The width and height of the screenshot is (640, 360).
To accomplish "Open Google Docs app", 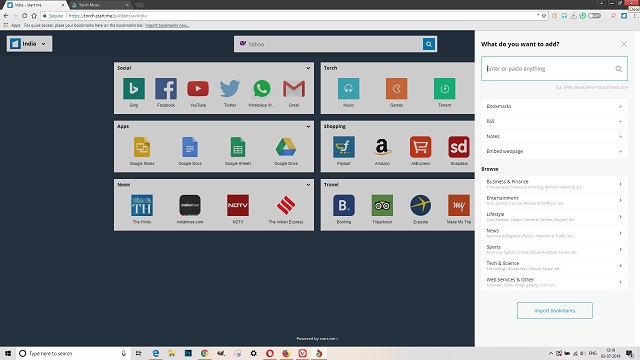I will [x=190, y=147].
